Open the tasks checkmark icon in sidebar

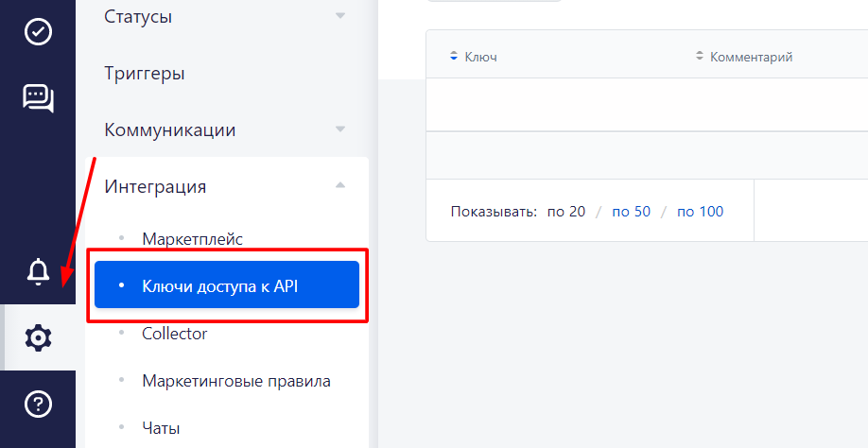click(x=38, y=31)
